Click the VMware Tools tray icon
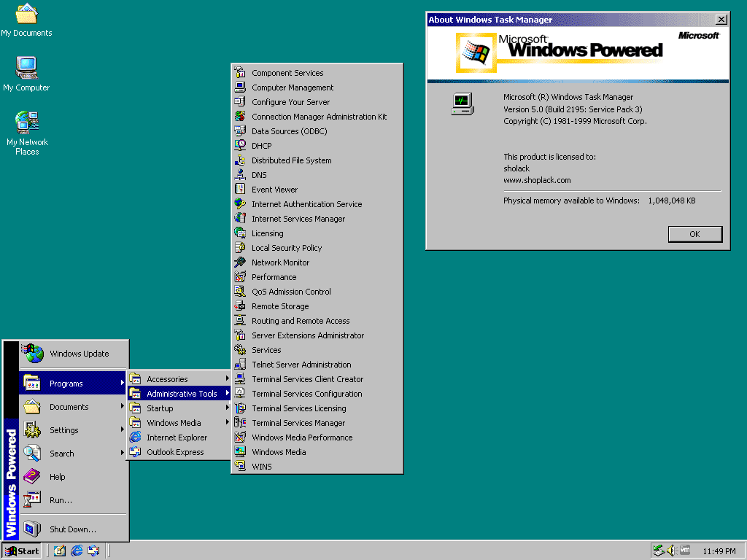 [x=685, y=550]
